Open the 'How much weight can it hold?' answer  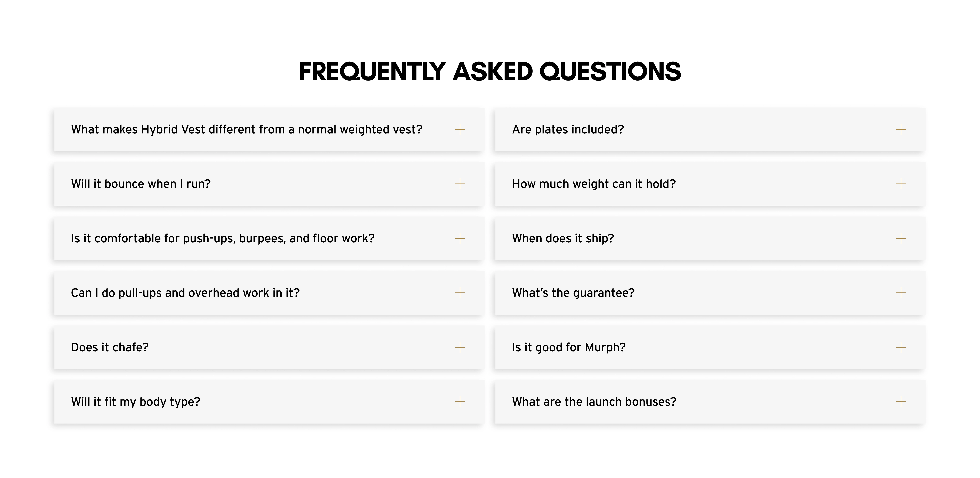(x=593, y=184)
